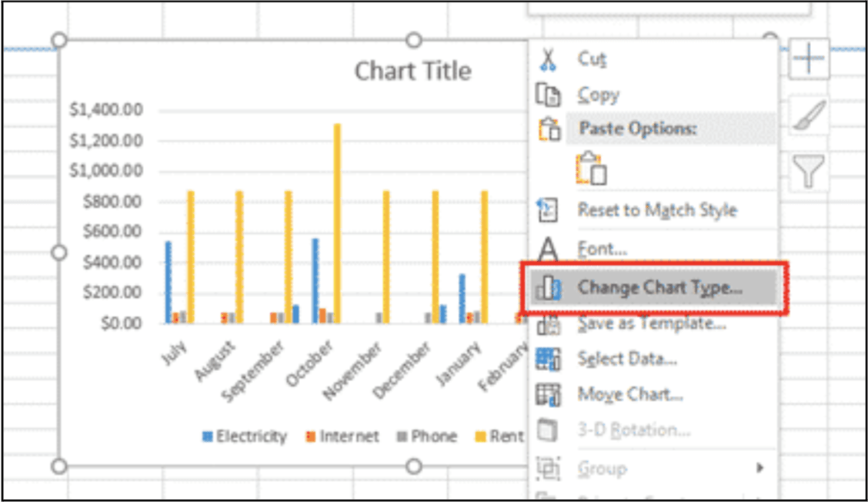868x502 pixels.
Task: Click the Copy pages icon
Action: (x=548, y=95)
